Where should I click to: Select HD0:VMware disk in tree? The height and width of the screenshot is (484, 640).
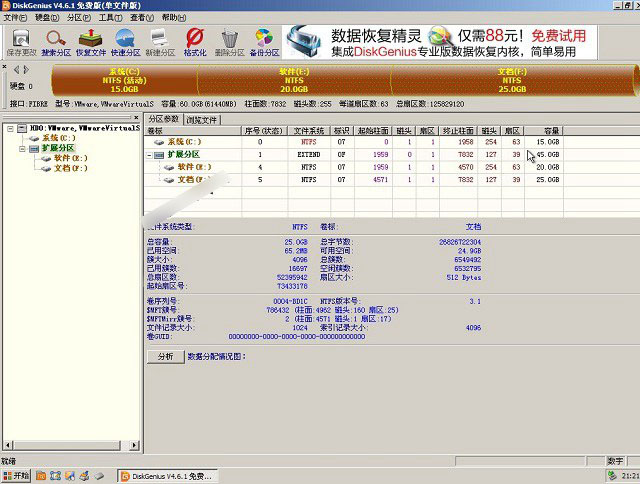coord(84,128)
